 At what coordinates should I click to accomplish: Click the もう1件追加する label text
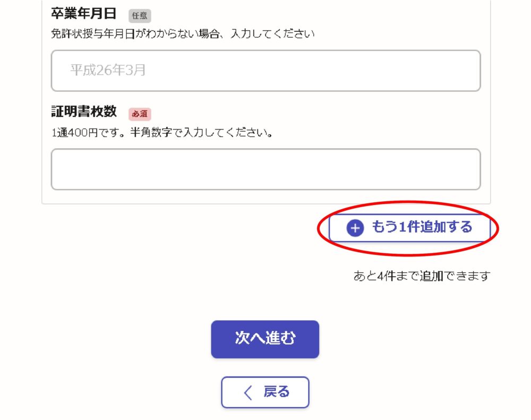(422, 227)
